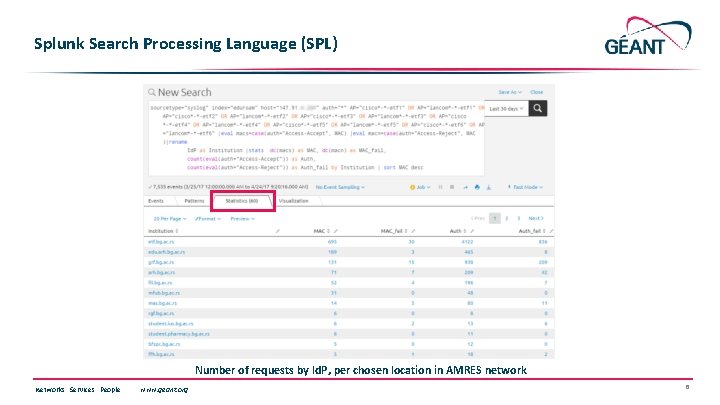Stop the search job
The width and height of the screenshot is (720, 405).
(x=452, y=187)
